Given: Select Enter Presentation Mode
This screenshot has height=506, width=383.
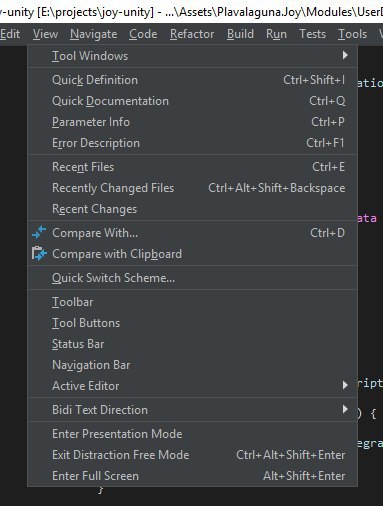Looking at the screenshot, I should [192, 434].
